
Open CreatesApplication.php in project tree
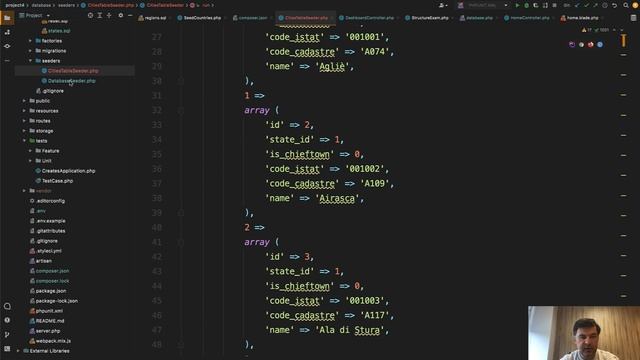tap(68, 171)
